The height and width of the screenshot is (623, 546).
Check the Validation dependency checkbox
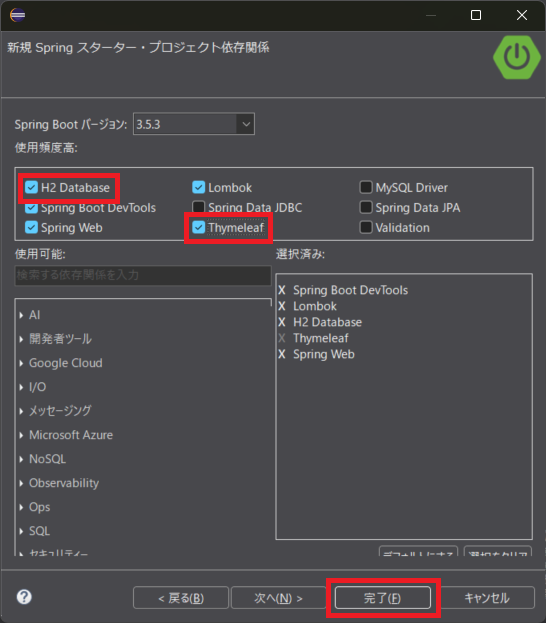point(366,227)
